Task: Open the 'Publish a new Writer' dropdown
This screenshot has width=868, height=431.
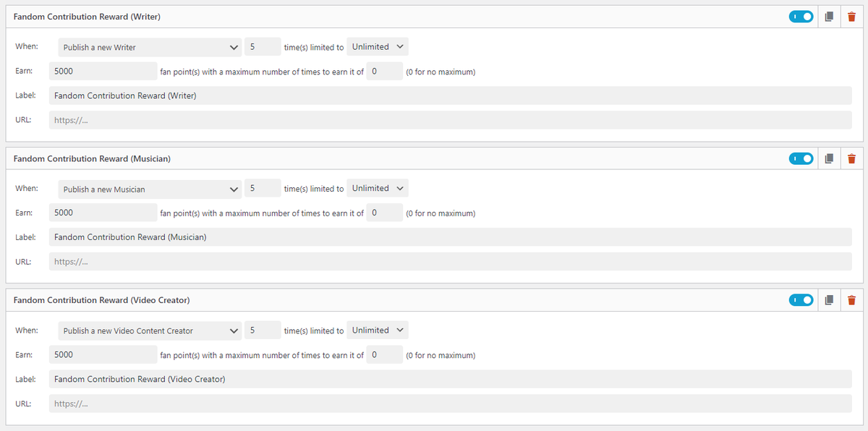Action: coord(150,47)
